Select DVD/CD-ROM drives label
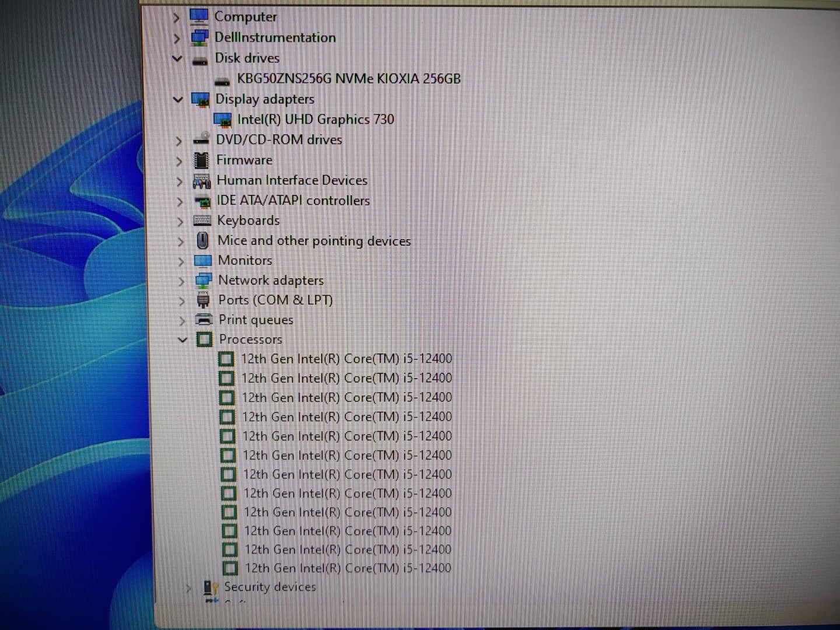Screen dimensions: 840x630 coord(279,139)
